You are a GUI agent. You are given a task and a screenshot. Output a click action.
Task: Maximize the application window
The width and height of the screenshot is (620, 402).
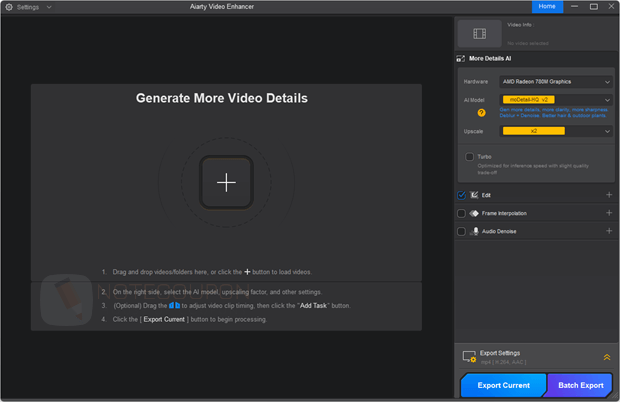pyautogui.click(x=594, y=7)
